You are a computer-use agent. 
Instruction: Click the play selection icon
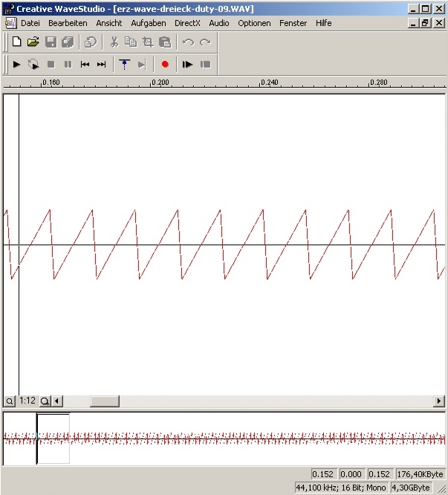tap(187, 65)
